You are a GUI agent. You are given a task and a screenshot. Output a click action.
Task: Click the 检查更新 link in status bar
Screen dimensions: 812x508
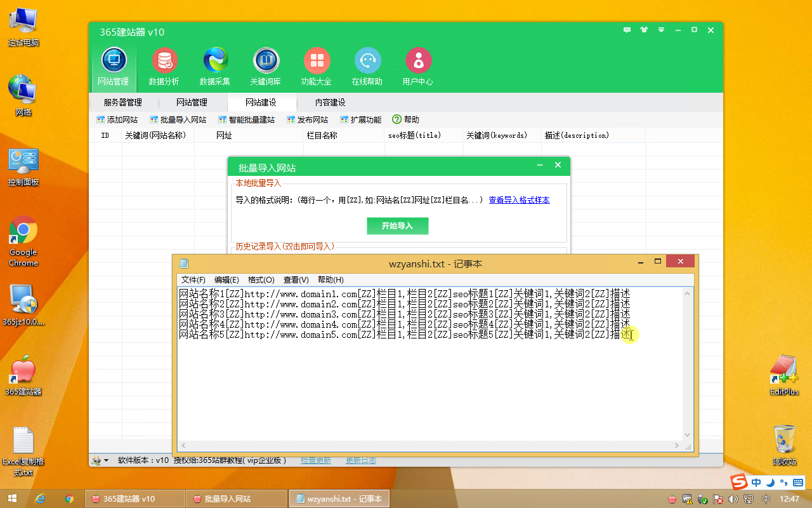click(316, 460)
